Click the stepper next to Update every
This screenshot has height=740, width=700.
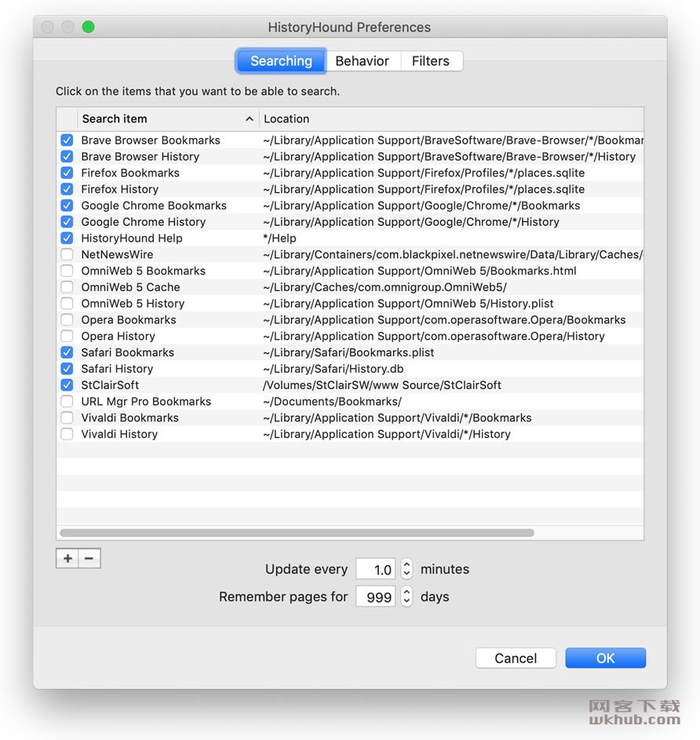407,569
